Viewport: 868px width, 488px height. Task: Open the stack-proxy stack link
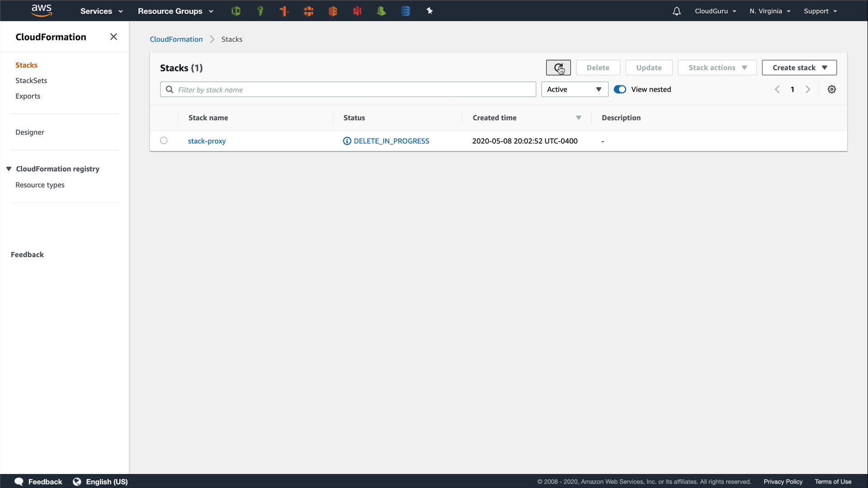click(207, 141)
